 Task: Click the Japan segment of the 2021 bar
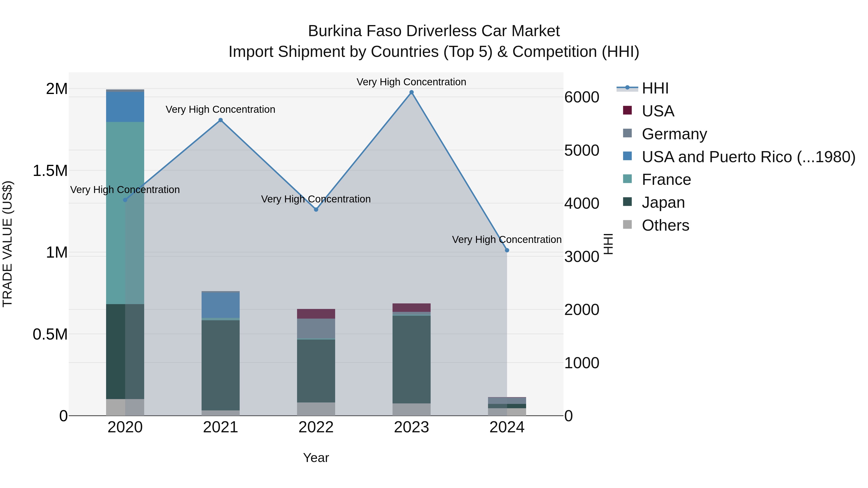pyautogui.click(x=221, y=365)
